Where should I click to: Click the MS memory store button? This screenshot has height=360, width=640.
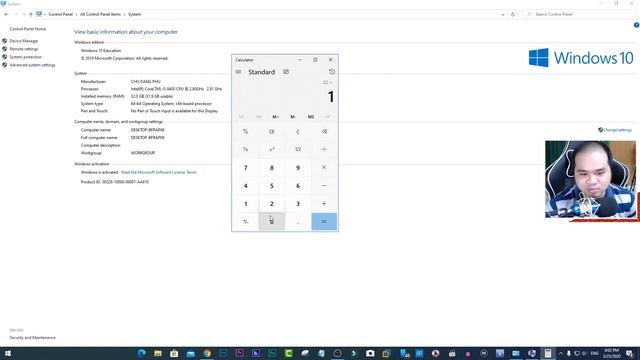click(311, 117)
